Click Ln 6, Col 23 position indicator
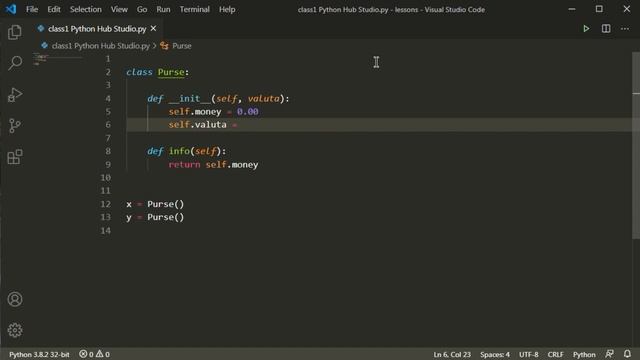Screen dimensions: 640x360 pos(452,354)
